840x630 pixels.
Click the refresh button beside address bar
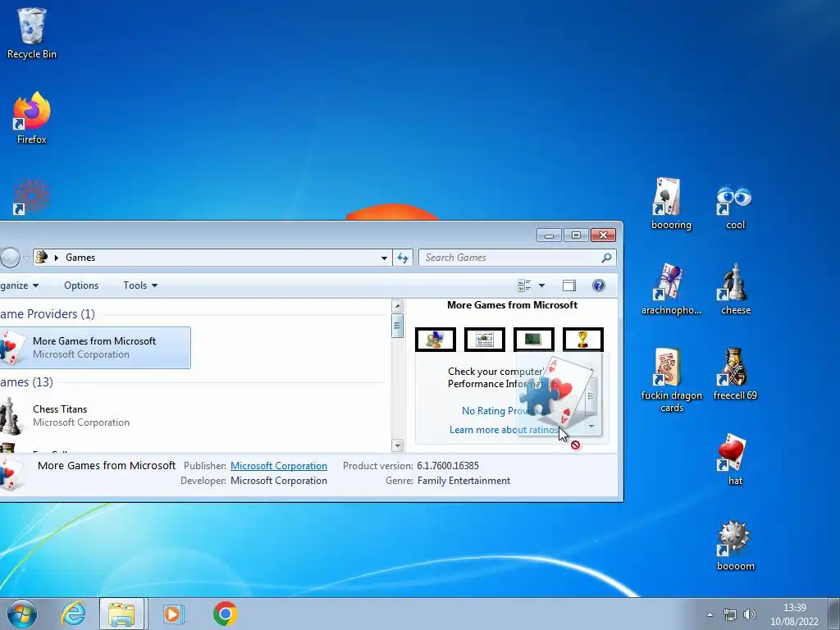click(403, 258)
